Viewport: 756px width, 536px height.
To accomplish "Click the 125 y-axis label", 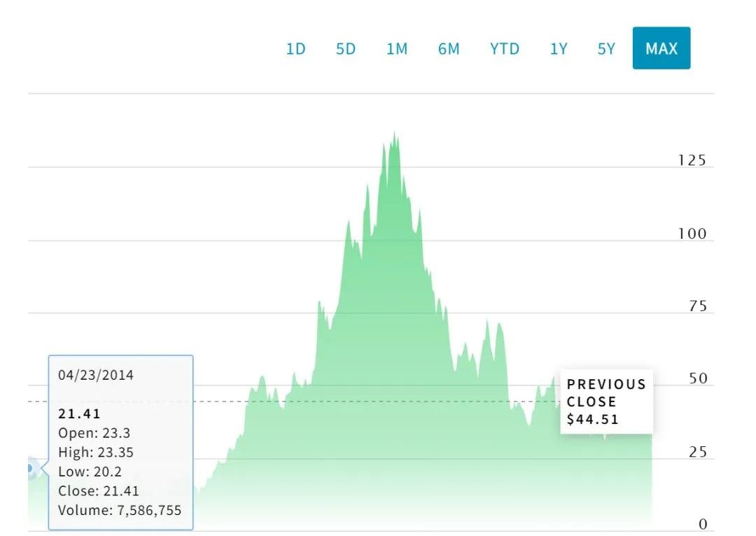I will pos(692,160).
